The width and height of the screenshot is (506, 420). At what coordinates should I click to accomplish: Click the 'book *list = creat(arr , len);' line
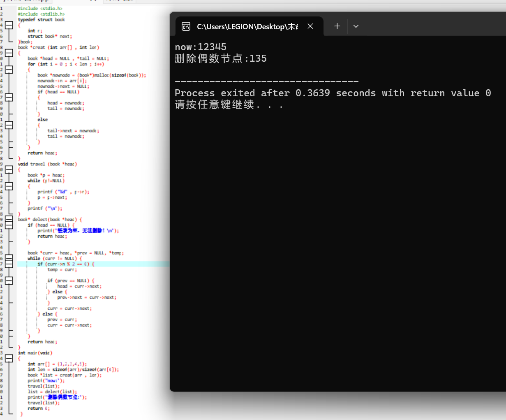(65, 375)
